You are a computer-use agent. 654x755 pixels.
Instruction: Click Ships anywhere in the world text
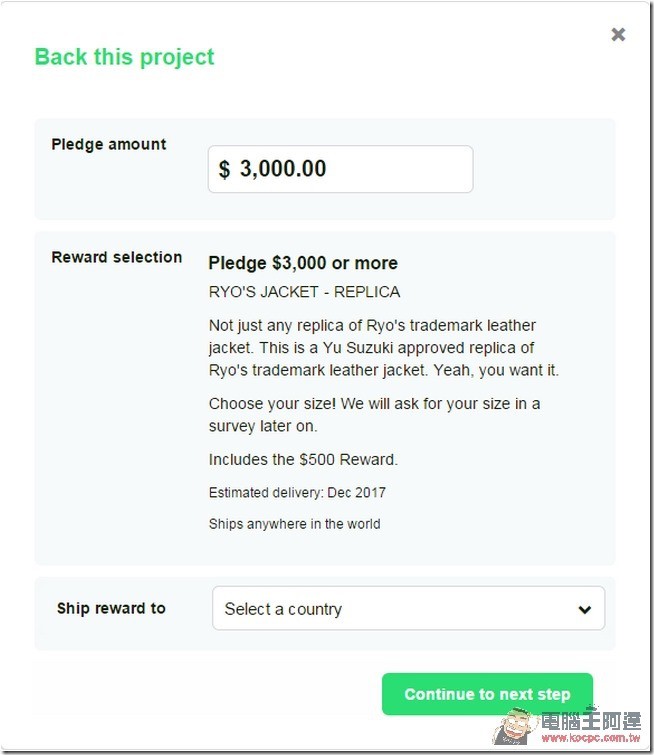295,524
